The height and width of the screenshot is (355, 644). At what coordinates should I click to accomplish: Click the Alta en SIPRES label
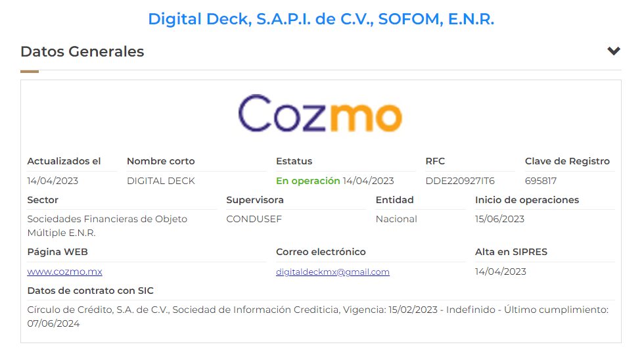[511, 252]
